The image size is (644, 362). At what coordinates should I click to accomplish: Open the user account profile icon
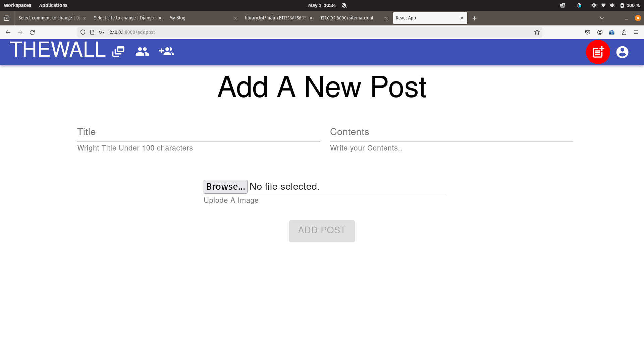(622, 52)
